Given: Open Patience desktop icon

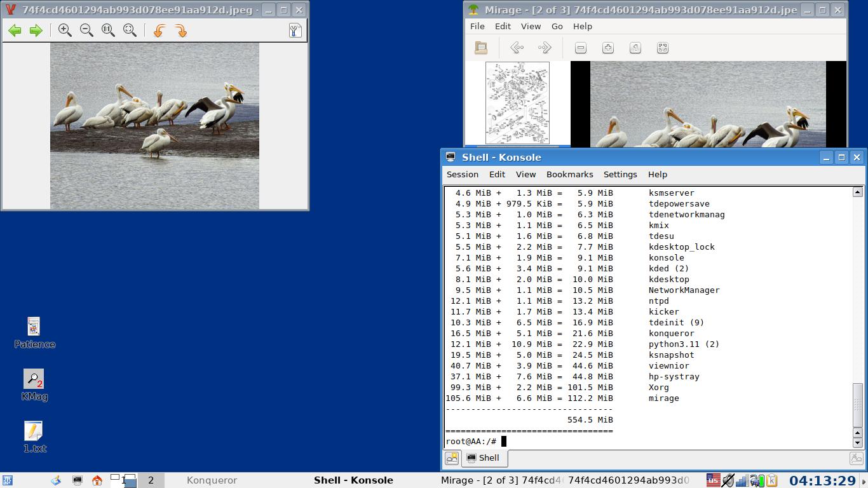Looking at the screenshot, I should click(34, 334).
